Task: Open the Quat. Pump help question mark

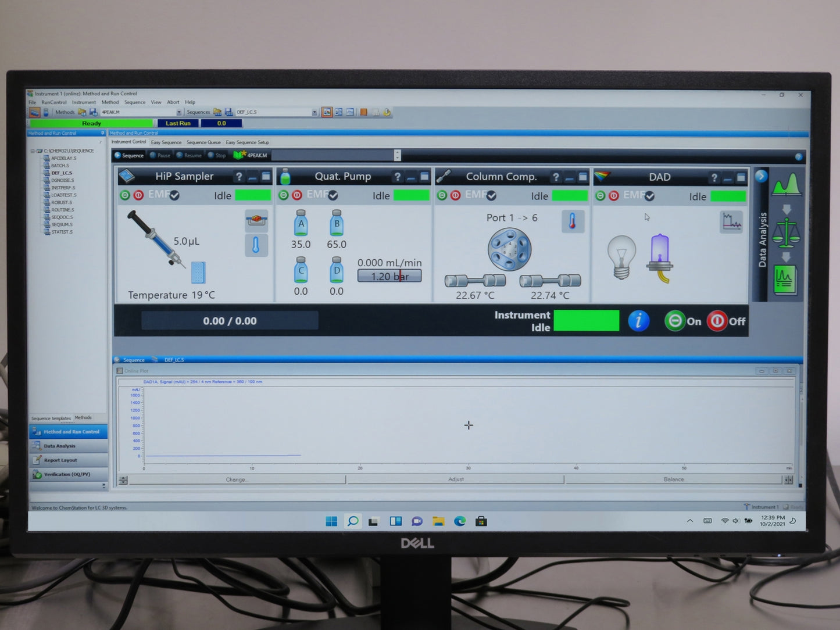Action: [x=398, y=177]
